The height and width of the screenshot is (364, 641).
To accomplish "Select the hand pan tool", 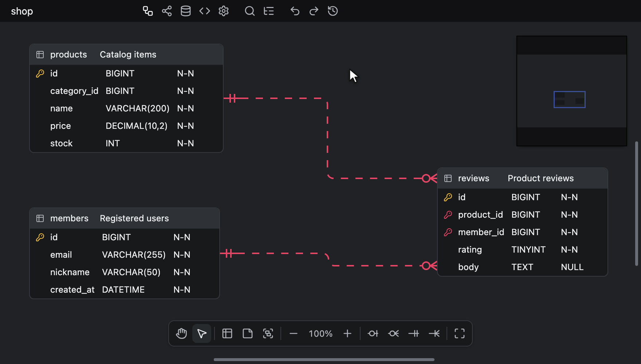I will click(181, 333).
